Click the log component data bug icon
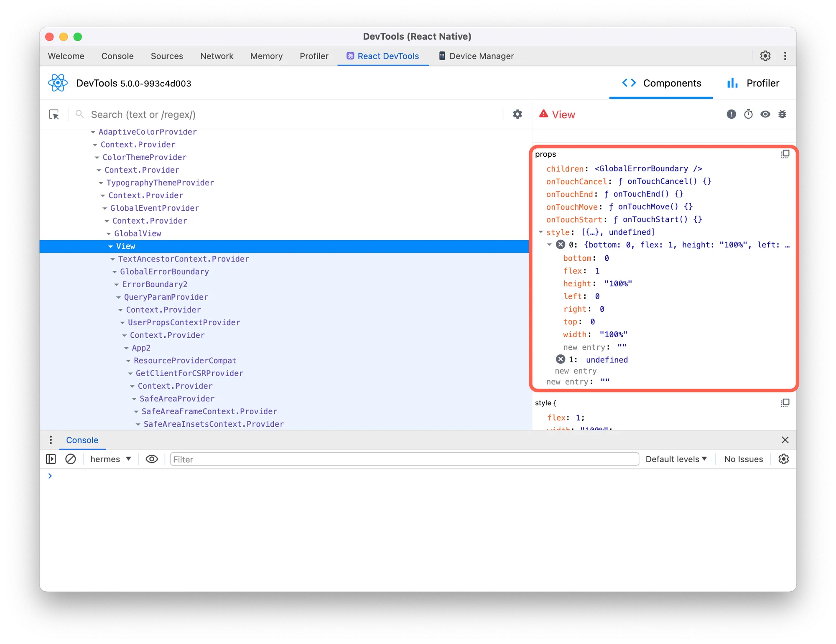The height and width of the screenshot is (644, 836). click(782, 115)
